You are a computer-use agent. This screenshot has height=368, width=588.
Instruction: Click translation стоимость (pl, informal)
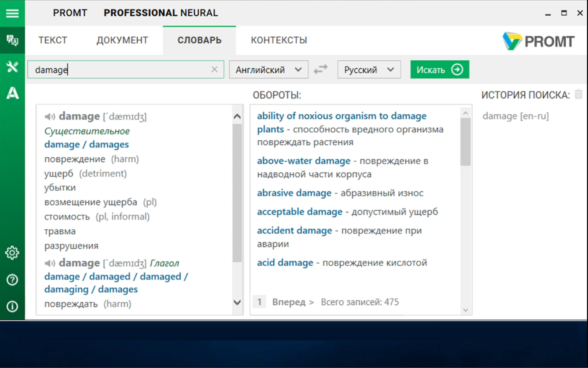click(97, 217)
